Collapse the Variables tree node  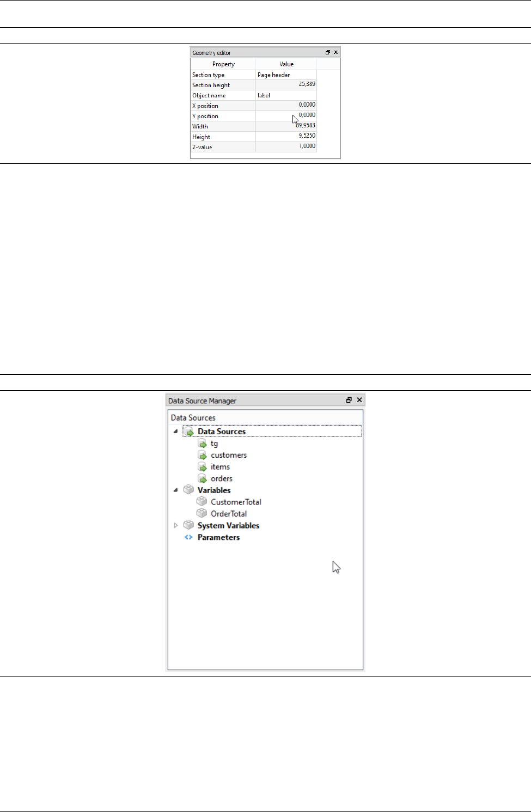click(x=175, y=490)
